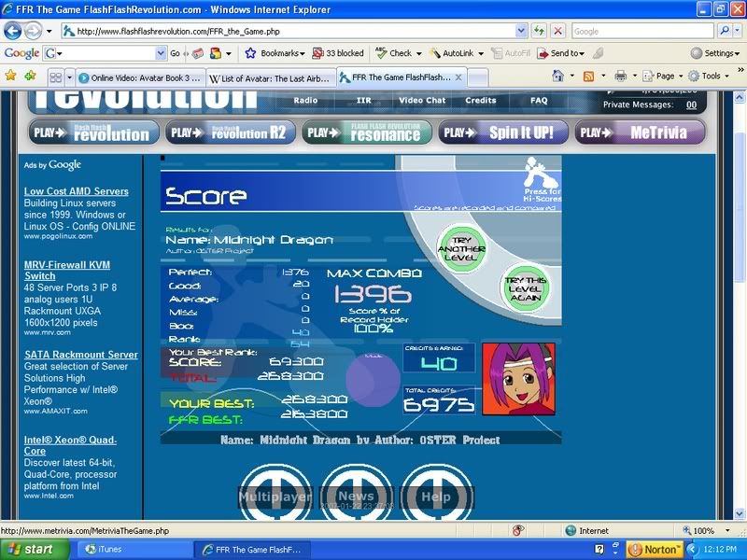Click the search magnifier icon
Image resolution: width=747 pixels, height=560 pixels.
pos(724,31)
